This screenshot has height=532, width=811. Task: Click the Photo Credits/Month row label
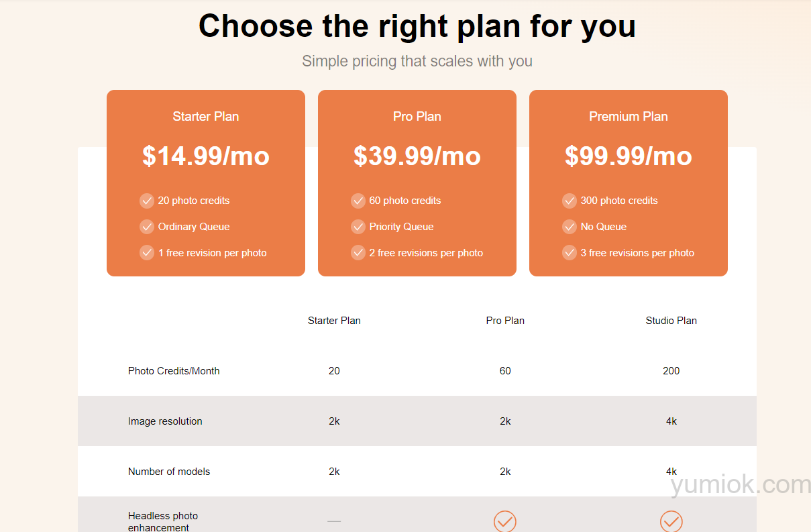[174, 371]
